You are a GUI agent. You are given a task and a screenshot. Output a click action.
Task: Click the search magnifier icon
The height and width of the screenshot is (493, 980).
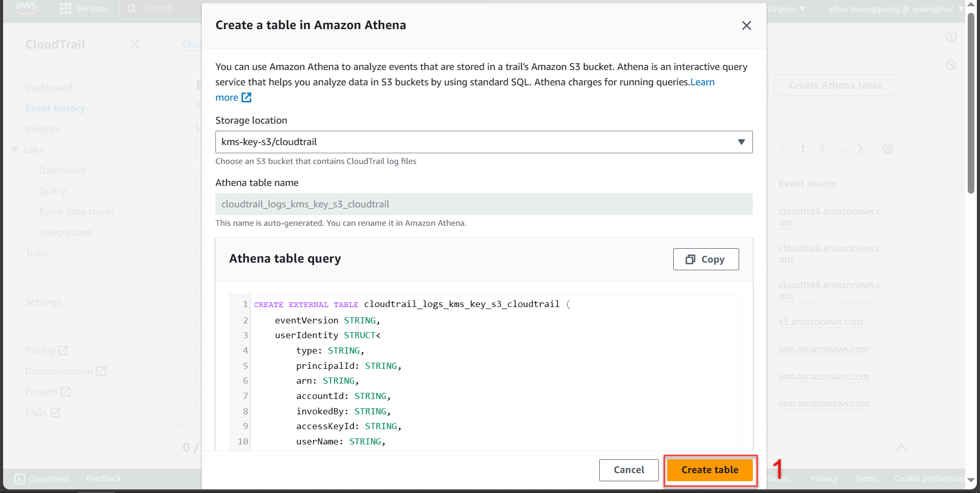(x=132, y=9)
